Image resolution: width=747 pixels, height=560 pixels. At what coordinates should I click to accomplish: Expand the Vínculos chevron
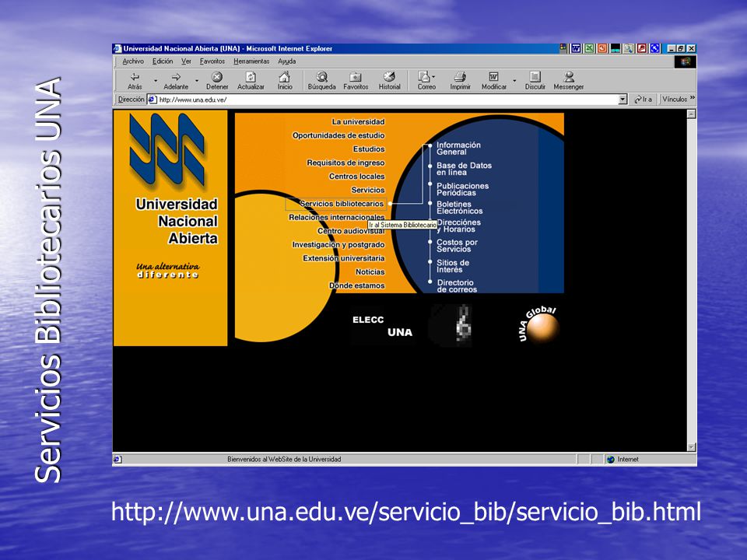[693, 98]
